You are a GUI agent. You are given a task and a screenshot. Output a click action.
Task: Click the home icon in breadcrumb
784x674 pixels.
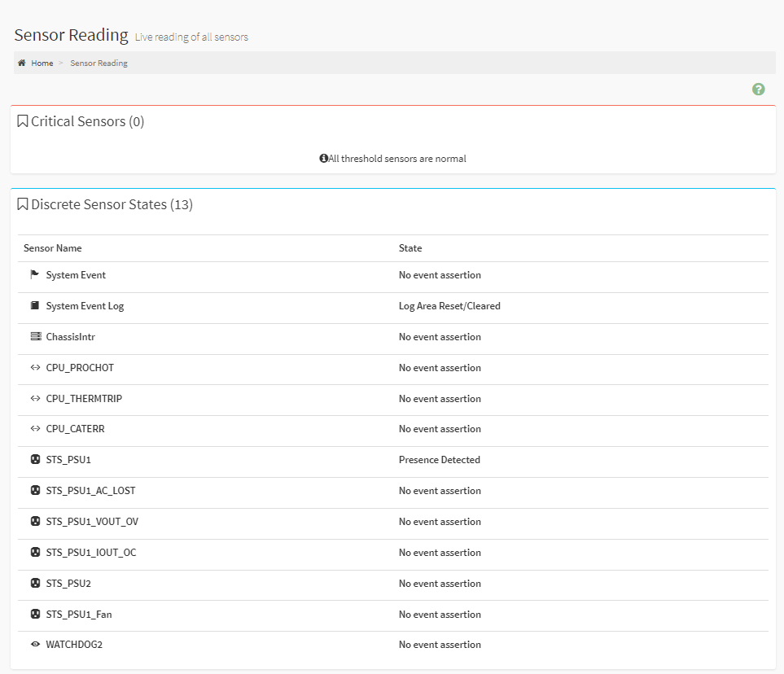click(x=22, y=63)
